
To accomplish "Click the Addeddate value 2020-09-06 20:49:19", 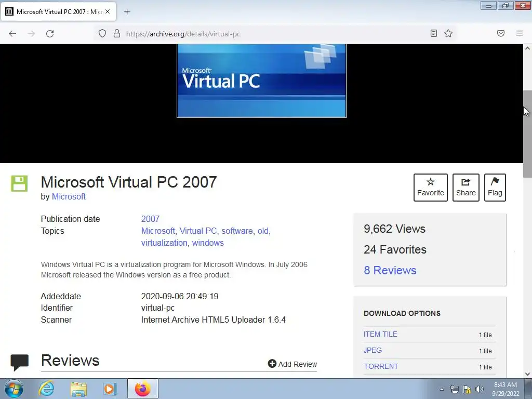I will pyautogui.click(x=180, y=296).
